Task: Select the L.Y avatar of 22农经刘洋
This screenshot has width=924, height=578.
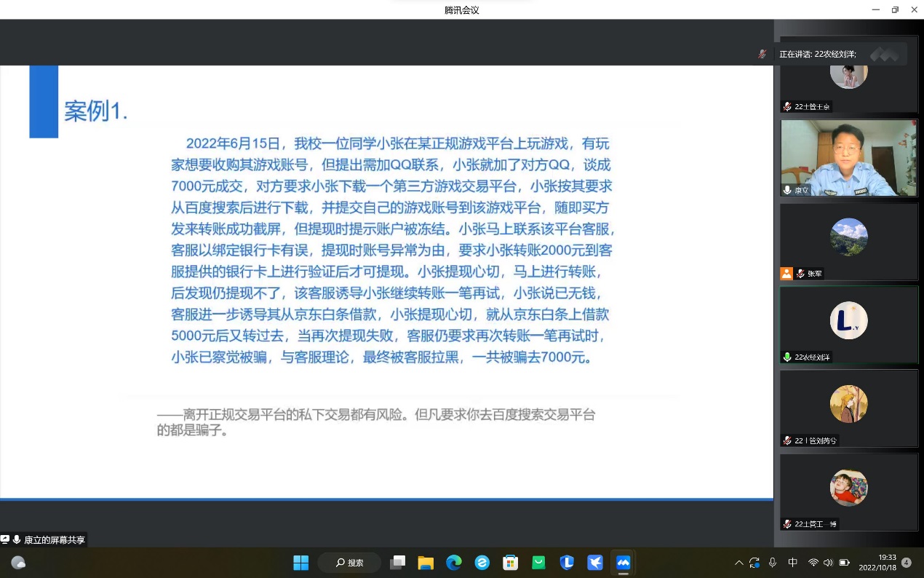Action: coord(849,320)
